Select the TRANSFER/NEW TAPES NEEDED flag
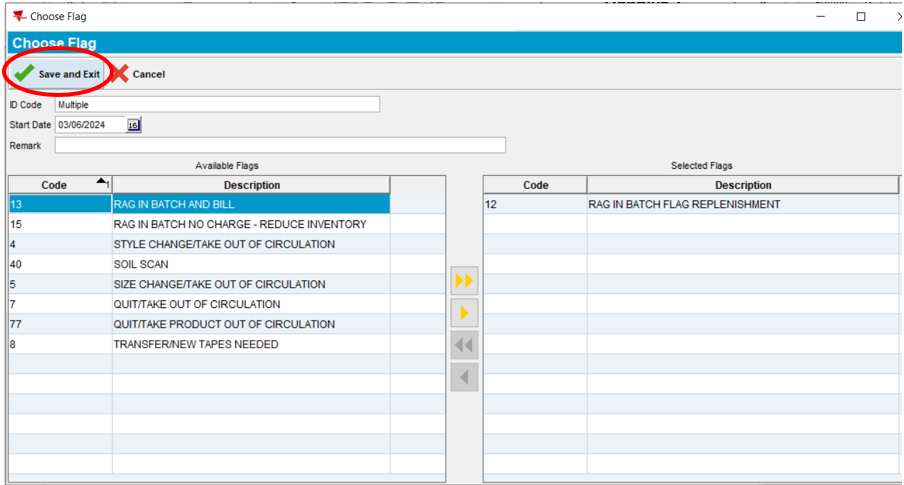 pos(196,344)
